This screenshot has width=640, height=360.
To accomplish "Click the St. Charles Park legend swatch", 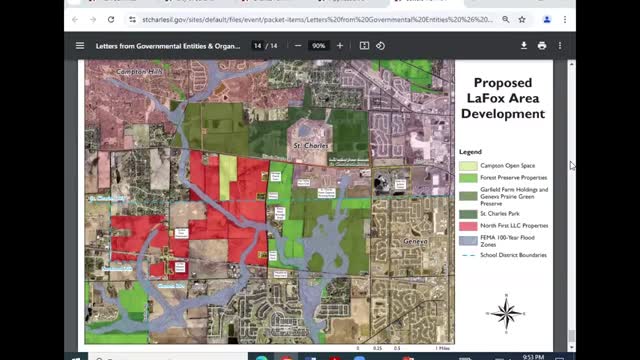I will click(468, 214).
